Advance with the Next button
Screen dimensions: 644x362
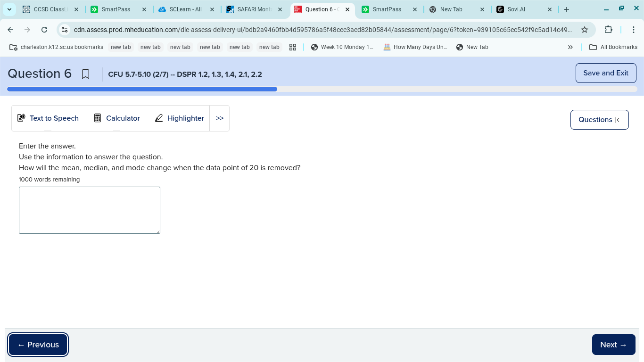click(613, 345)
